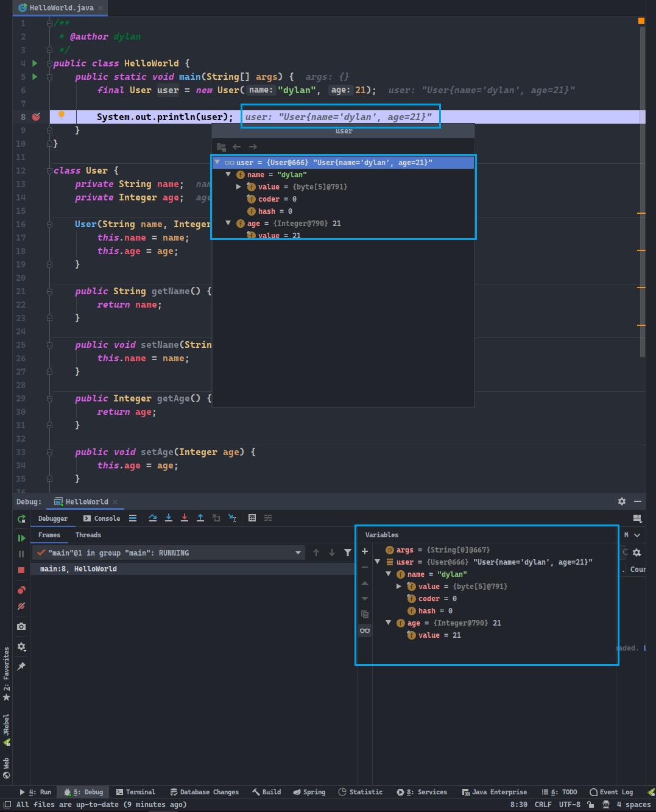This screenshot has width=656, height=812.
Task: Open the debugger layout settings icon
Action: (x=638, y=518)
